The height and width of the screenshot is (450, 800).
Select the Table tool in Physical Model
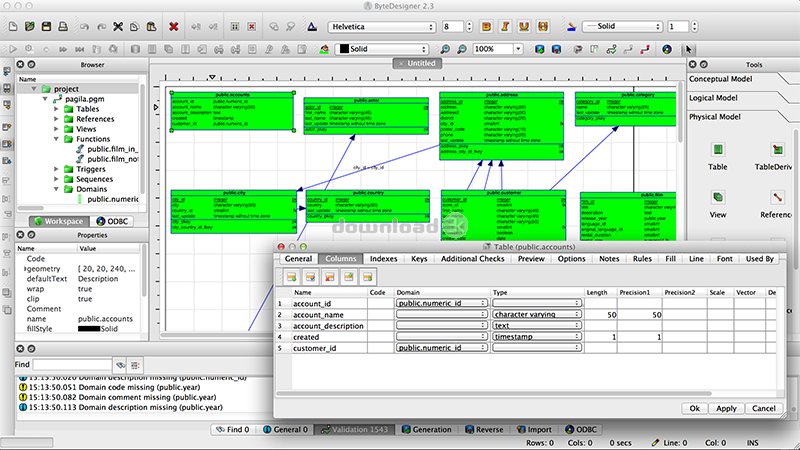pyautogui.click(x=718, y=149)
